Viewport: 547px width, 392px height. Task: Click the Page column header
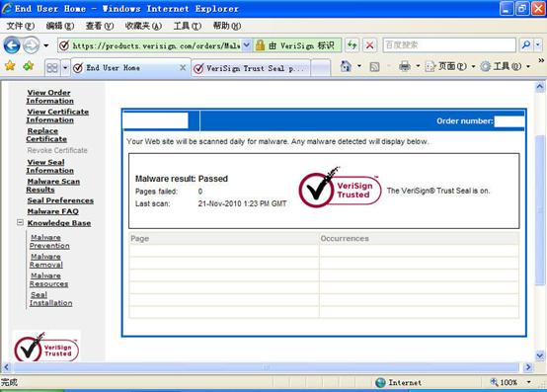click(223, 239)
